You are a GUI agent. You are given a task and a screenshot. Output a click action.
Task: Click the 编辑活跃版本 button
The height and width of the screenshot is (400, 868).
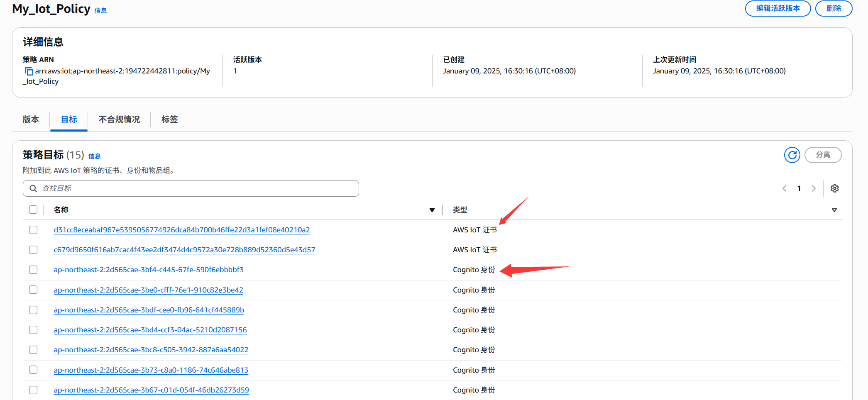tap(778, 8)
